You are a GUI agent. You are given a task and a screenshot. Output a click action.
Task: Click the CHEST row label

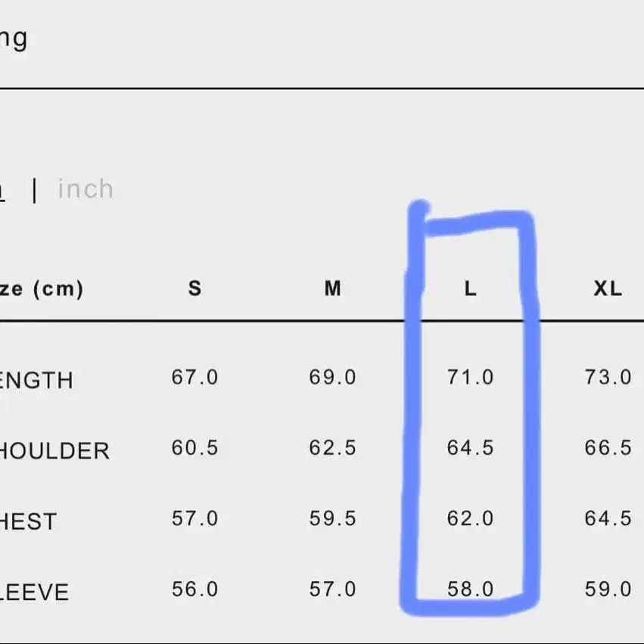pos(29,521)
